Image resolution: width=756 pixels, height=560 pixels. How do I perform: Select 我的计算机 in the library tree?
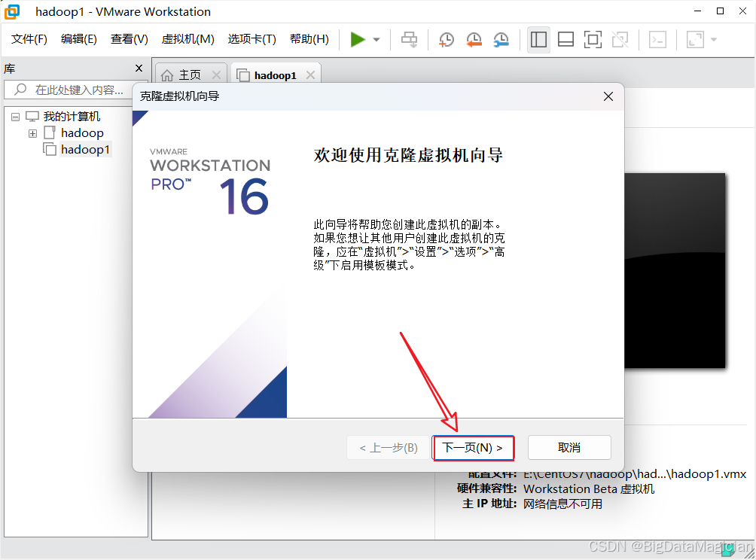(x=72, y=116)
